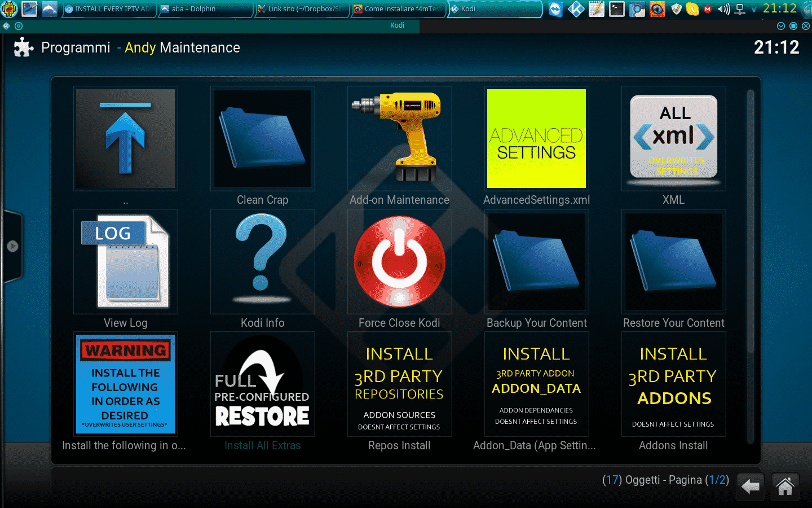Image resolution: width=812 pixels, height=508 pixels.
Task: Click the Repos Install label
Action: [400, 445]
